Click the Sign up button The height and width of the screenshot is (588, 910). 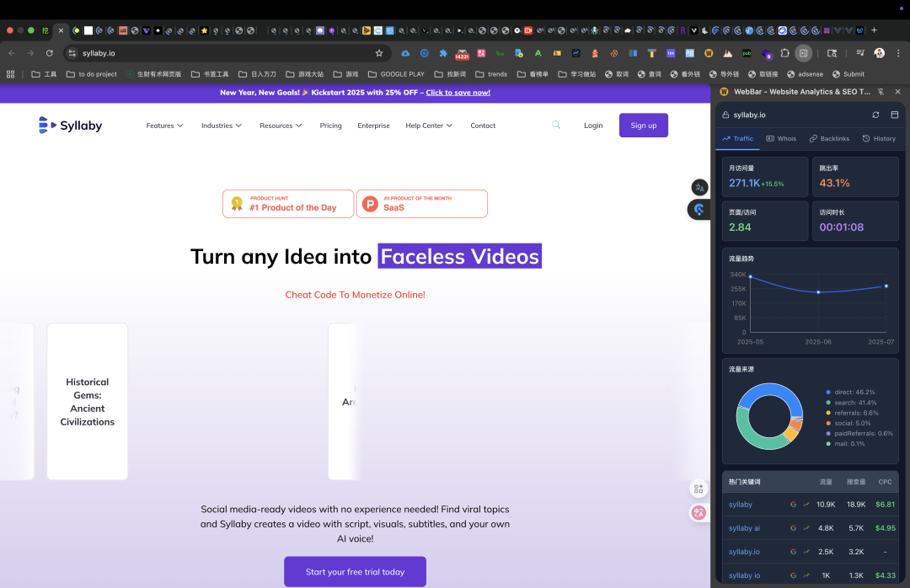point(644,126)
